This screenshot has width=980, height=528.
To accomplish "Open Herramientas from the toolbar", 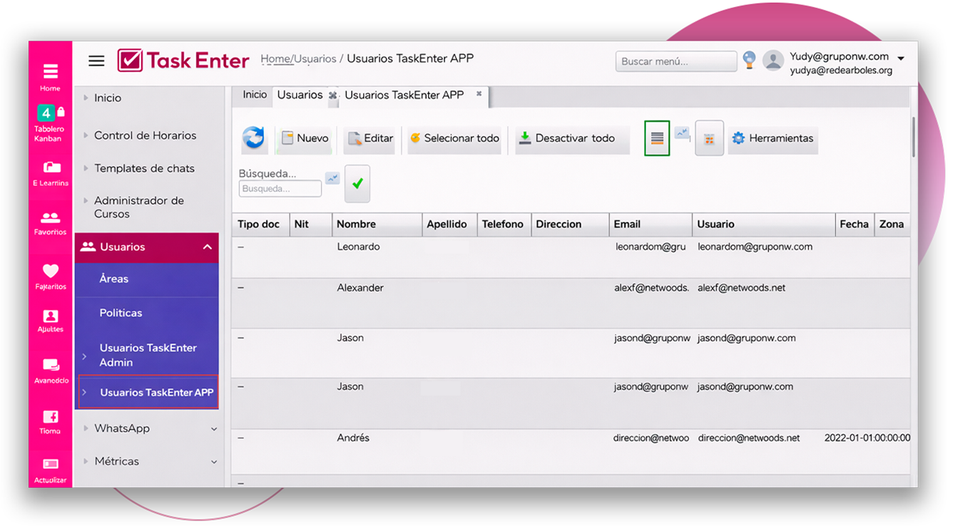I will click(773, 138).
